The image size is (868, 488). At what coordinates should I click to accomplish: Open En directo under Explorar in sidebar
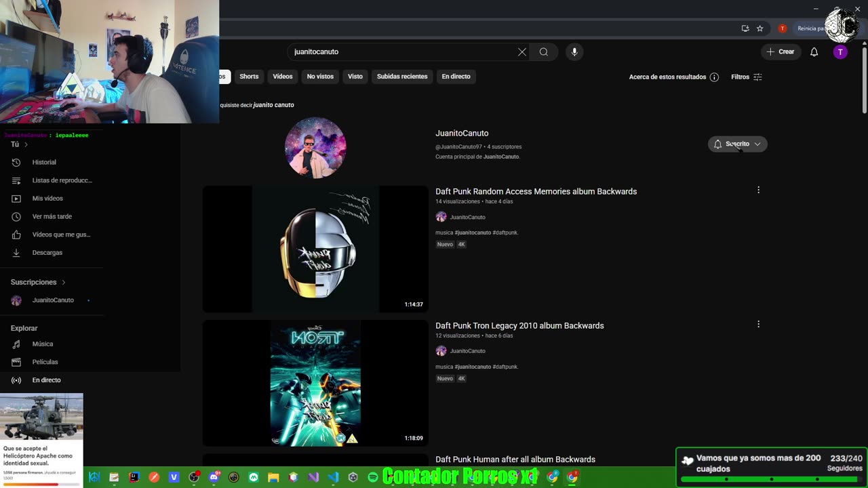point(52,380)
